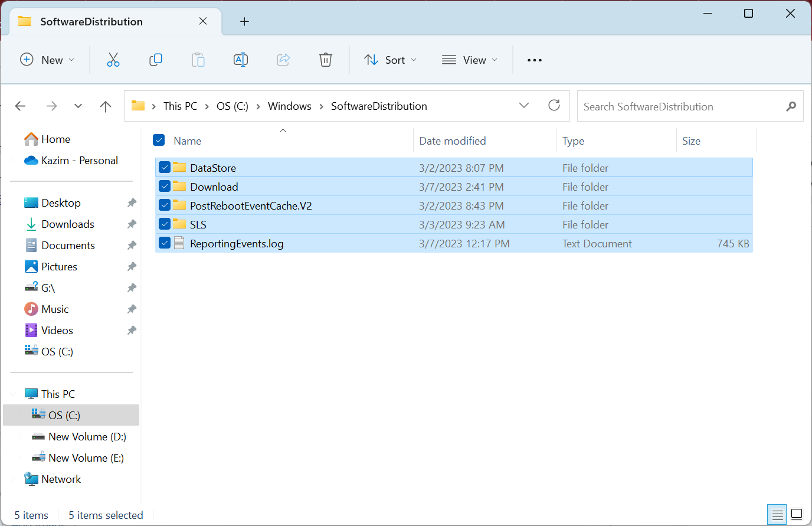Image resolution: width=812 pixels, height=526 pixels.
Task: Switch to details view layout icon
Action: pyautogui.click(x=778, y=514)
